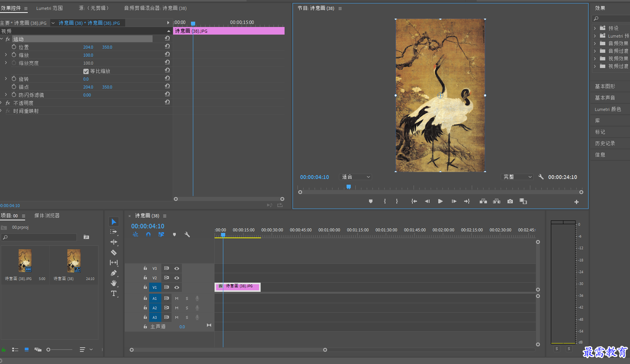
Task: Solo audio track A2
Action: tap(187, 308)
